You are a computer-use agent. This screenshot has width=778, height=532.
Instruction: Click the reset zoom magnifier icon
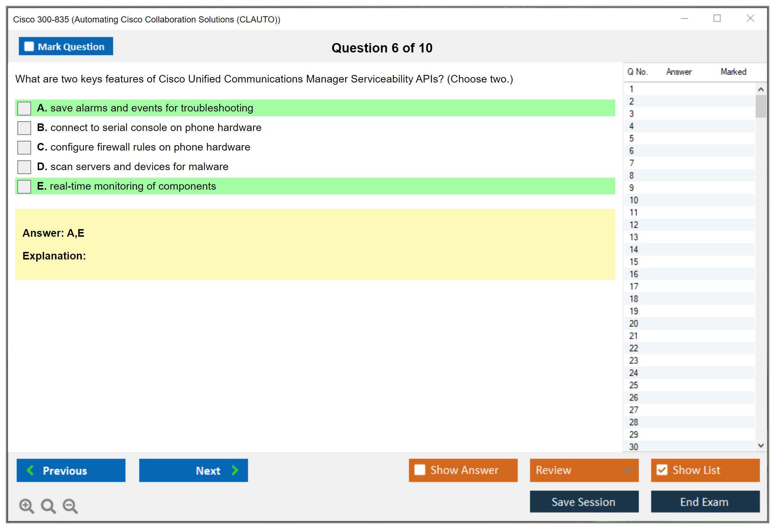pos(48,506)
